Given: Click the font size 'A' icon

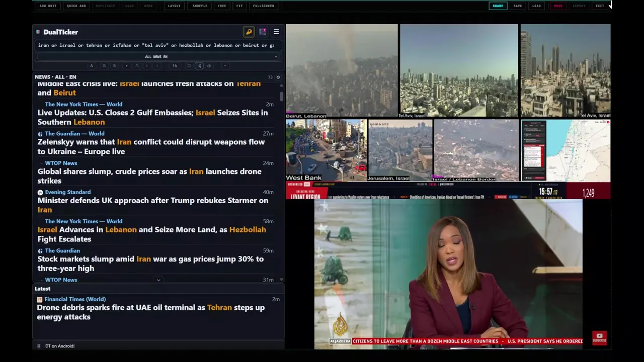Looking at the screenshot, I should click(92, 66).
